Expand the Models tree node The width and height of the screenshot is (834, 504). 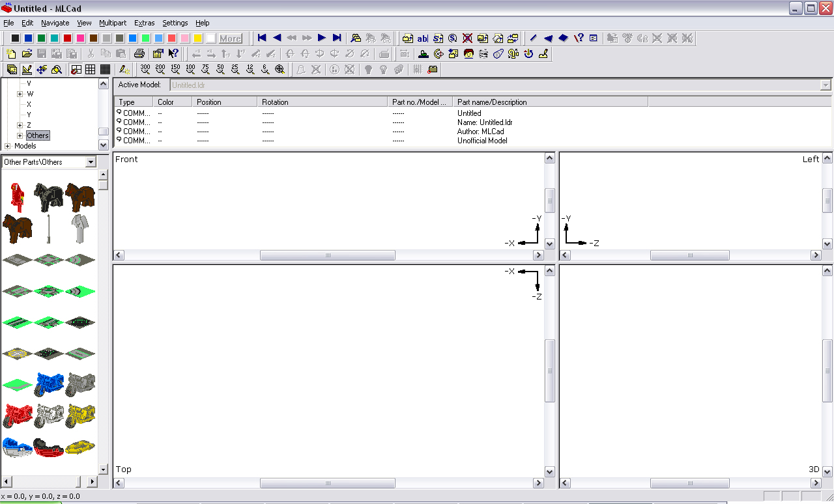8,146
